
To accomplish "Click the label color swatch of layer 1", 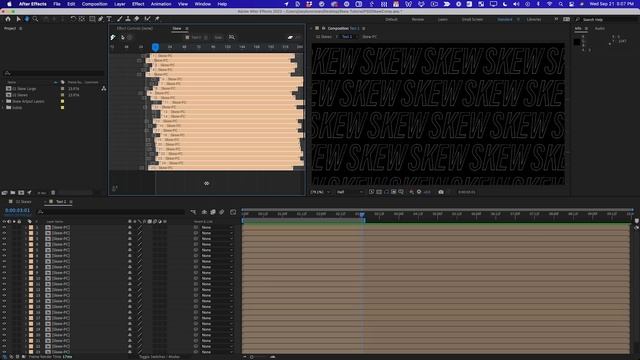I will [x=31, y=227].
